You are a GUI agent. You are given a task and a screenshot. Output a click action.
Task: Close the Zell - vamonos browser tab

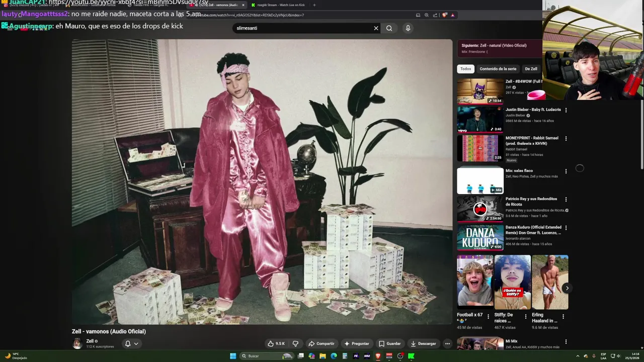244,5
